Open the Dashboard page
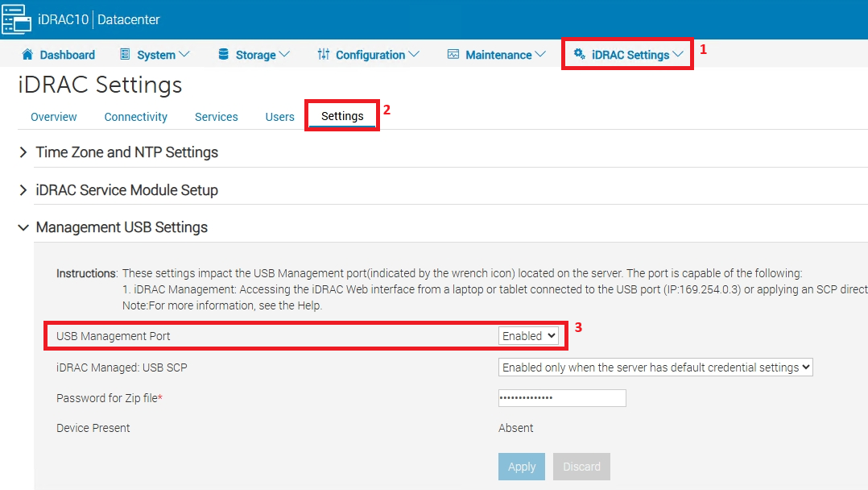 (x=67, y=55)
